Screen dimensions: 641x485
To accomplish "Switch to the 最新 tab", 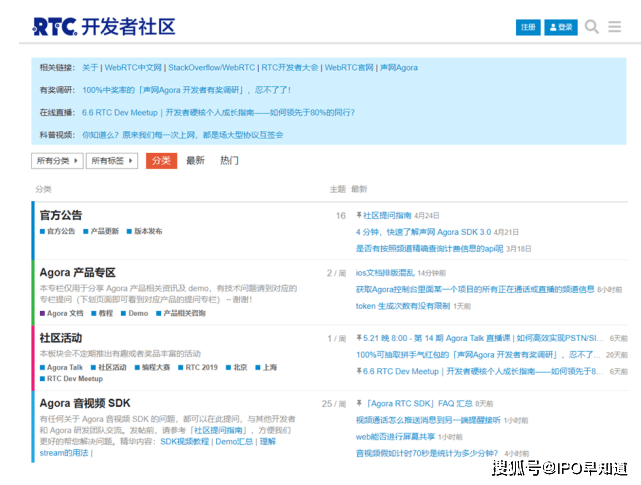I will pos(195,160).
